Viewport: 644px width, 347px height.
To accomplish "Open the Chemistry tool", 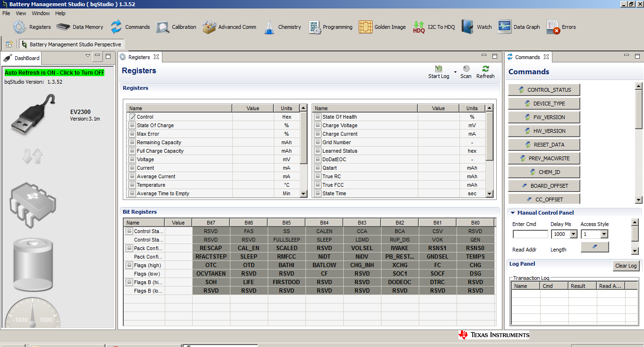I will click(282, 27).
